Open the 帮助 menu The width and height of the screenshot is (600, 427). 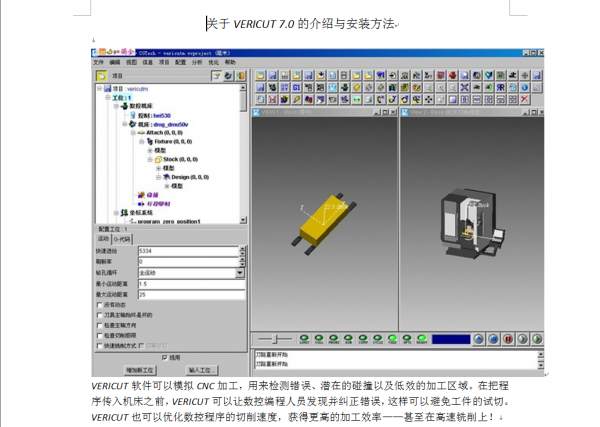pos(230,62)
